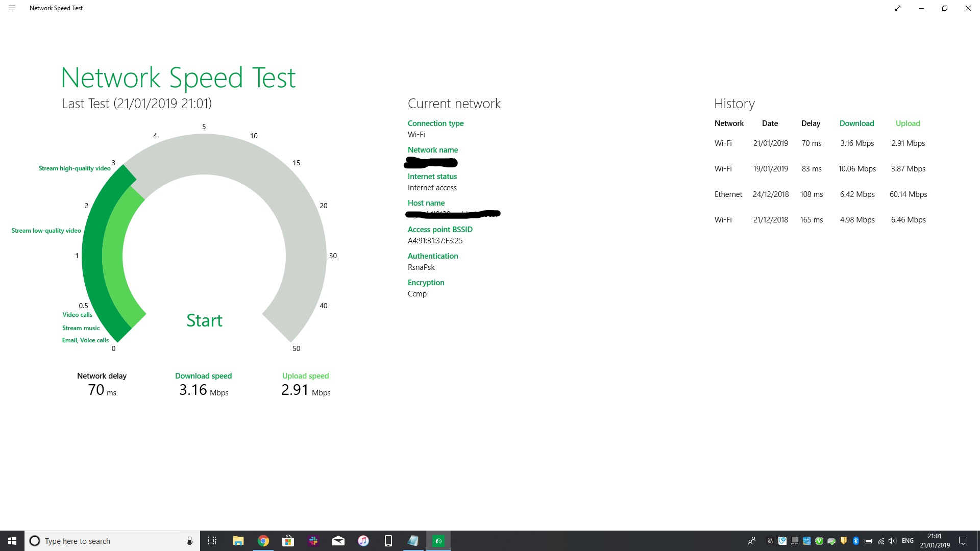The height and width of the screenshot is (551, 980).
Task: Open ENG language input switcher
Action: click(x=908, y=541)
